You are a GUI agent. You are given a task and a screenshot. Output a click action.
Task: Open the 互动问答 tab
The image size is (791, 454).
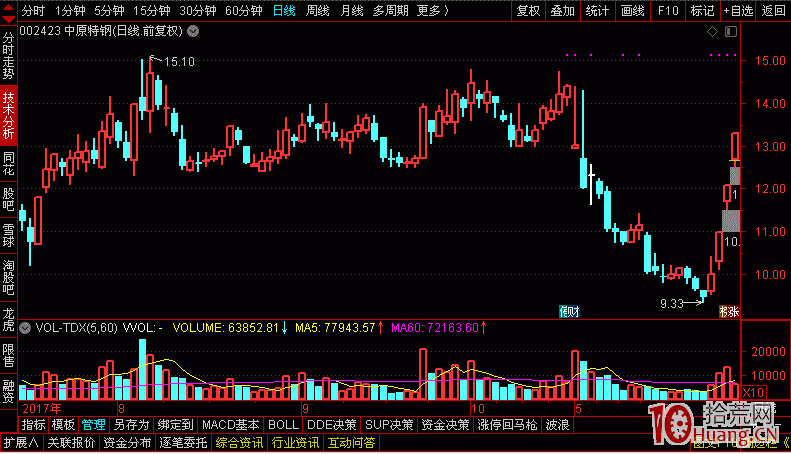351,443
